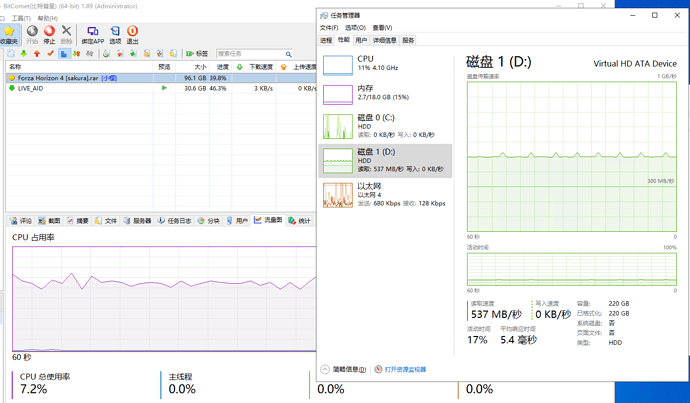Sort by the 下载速度 column header
The width and height of the screenshot is (690, 403).
coord(254,67)
